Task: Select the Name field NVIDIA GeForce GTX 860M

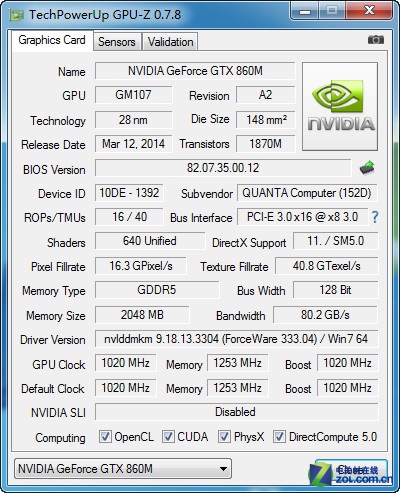Action: pos(195,71)
